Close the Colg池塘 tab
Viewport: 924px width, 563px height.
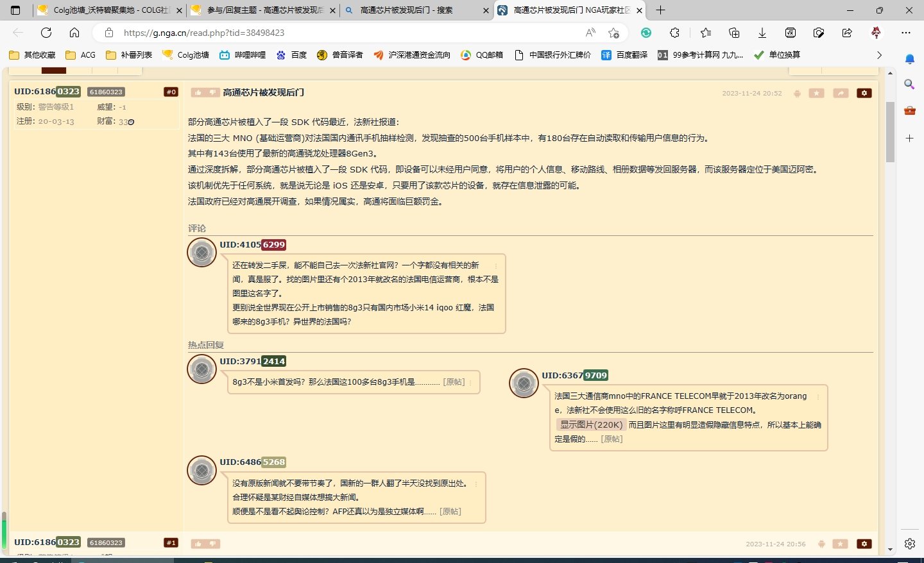click(179, 10)
